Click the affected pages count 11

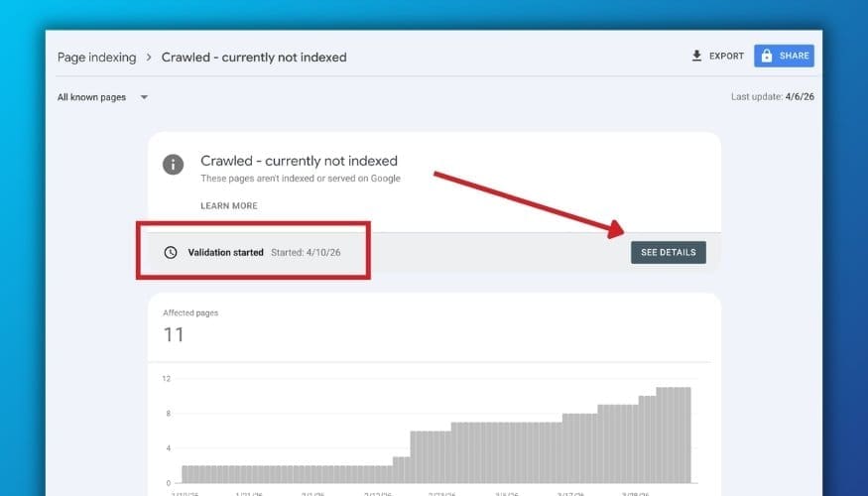[x=174, y=334]
